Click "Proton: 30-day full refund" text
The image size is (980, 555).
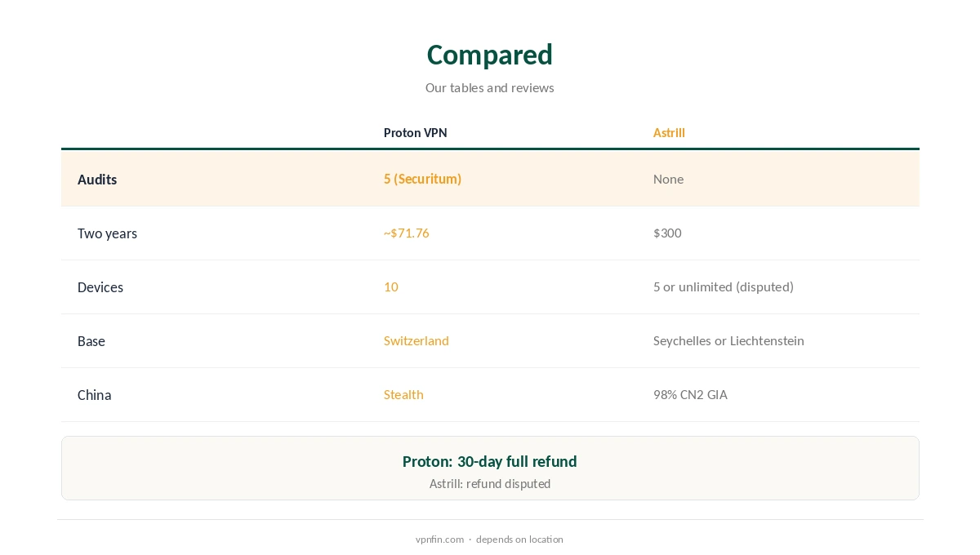coord(490,462)
